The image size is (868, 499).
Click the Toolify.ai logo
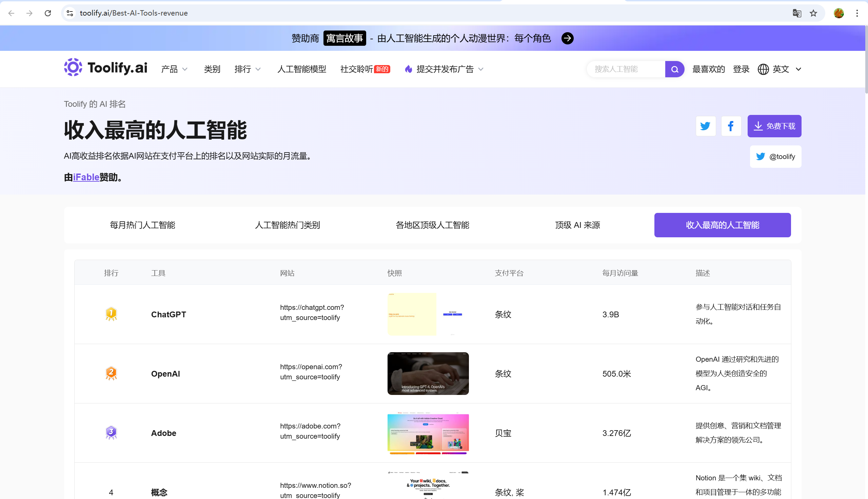[105, 68]
